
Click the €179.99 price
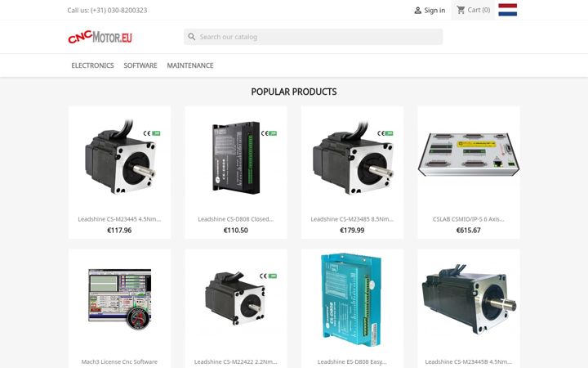(x=352, y=230)
